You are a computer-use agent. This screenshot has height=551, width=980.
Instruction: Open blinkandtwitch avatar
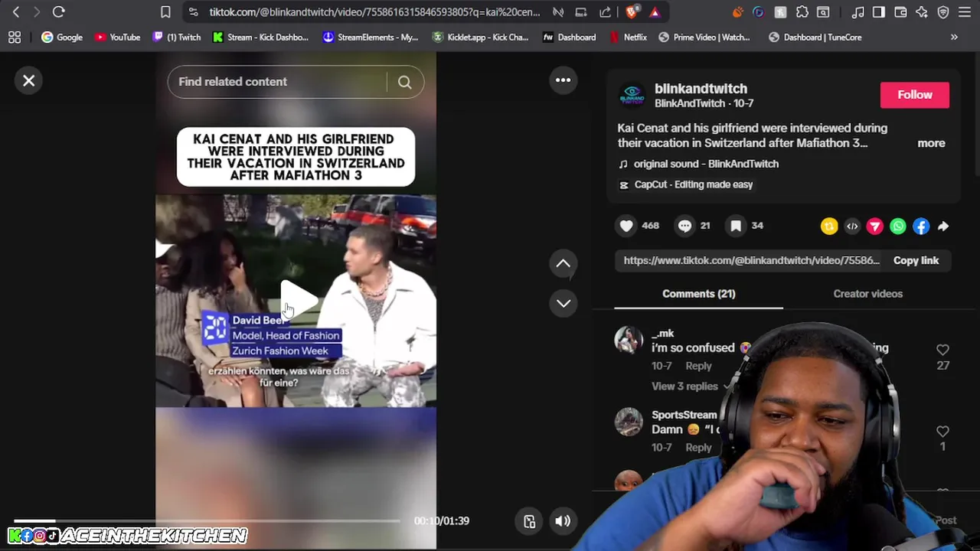click(632, 95)
